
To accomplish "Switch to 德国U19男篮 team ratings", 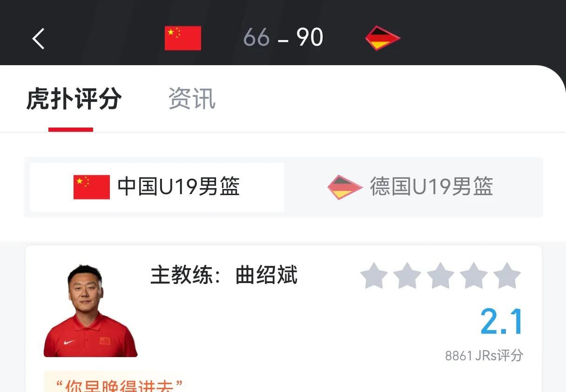I will [411, 187].
